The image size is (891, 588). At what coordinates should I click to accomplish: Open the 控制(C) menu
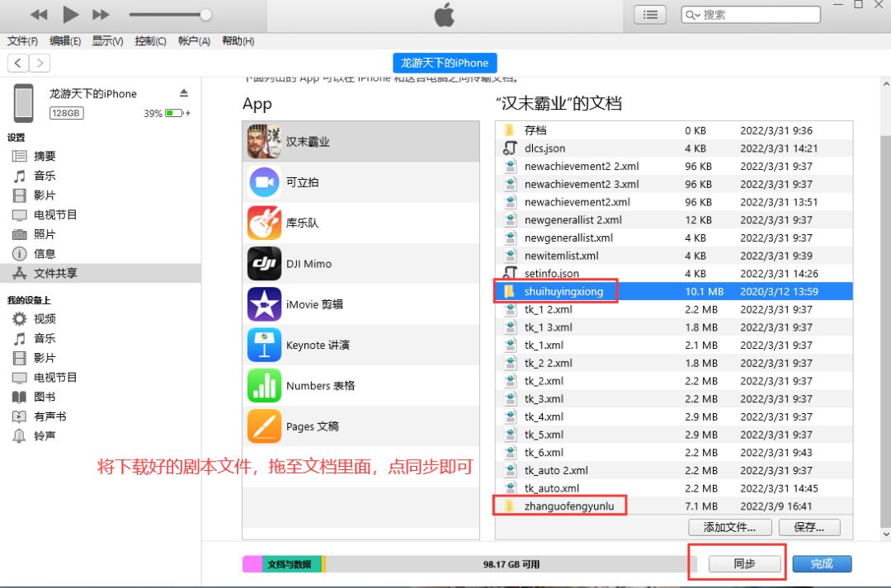pos(151,41)
